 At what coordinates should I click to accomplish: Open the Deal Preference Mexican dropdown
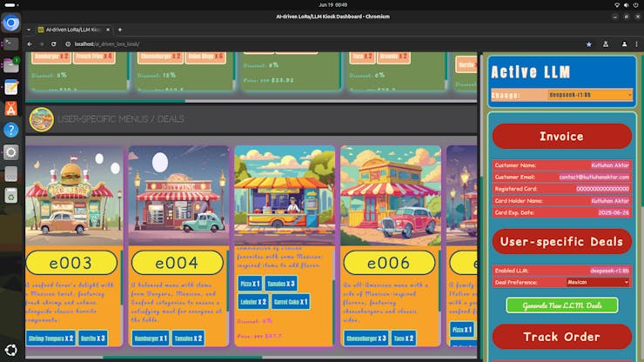pos(598,282)
